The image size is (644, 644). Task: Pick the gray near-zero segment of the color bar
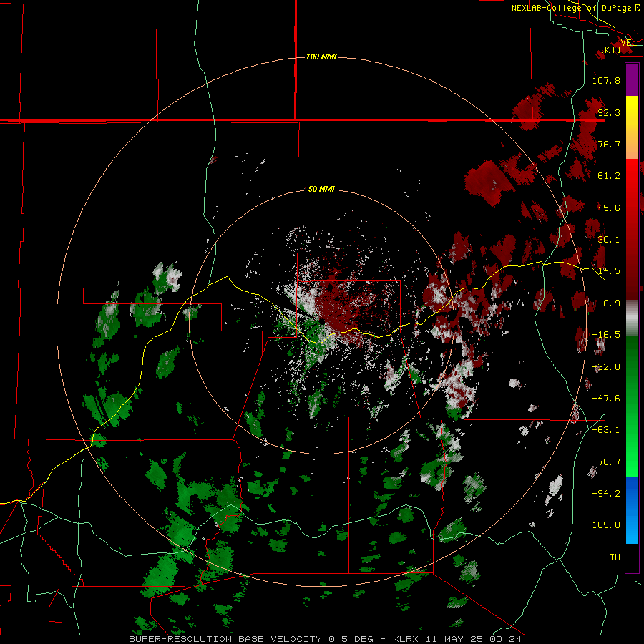pos(632,319)
